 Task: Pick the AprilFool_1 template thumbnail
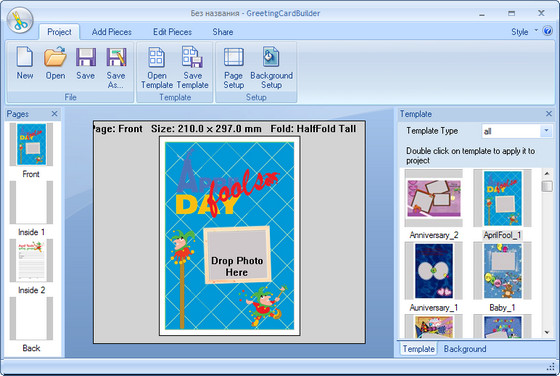pyautogui.click(x=502, y=198)
